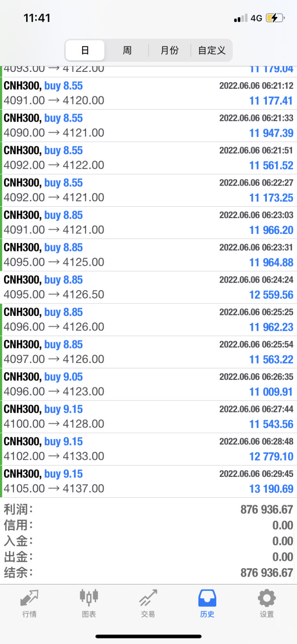Select the trade timestamped 06:21:12
297x644 pixels.
[x=148, y=93]
